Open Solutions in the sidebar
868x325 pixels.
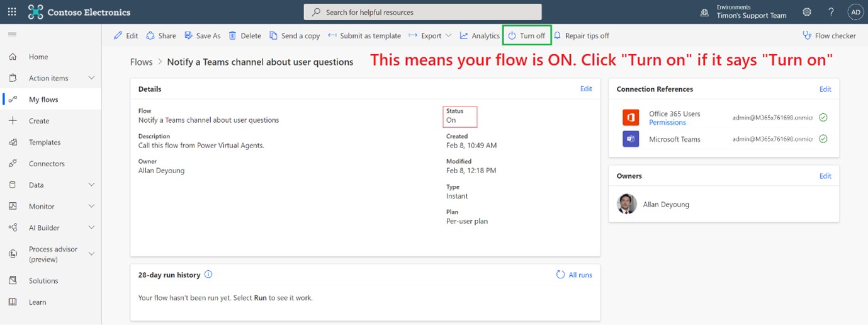coord(51,281)
